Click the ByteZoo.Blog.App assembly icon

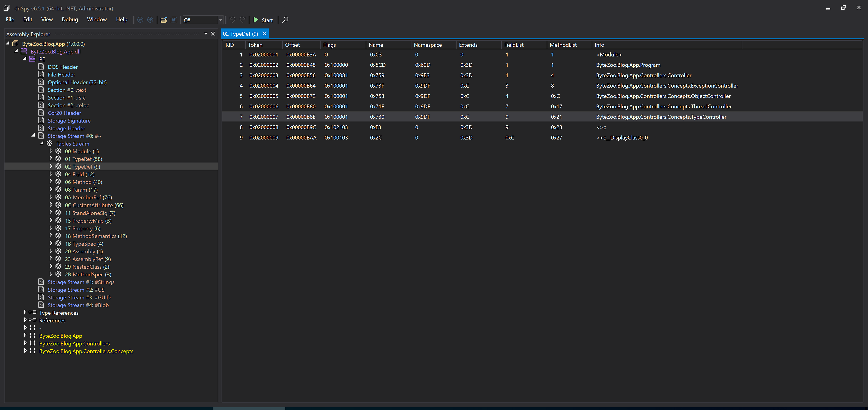click(x=15, y=43)
